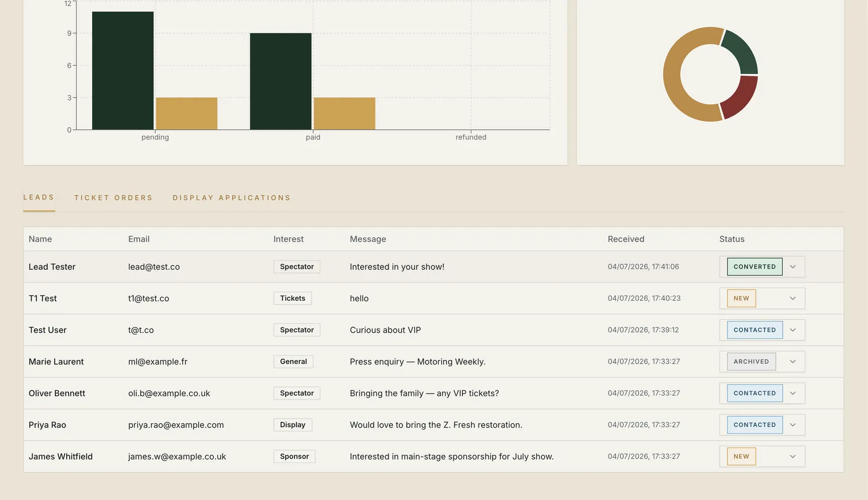Click message 'Press enquiry — Motoring Weekly.'
Image resolution: width=868 pixels, height=500 pixels.
point(418,362)
